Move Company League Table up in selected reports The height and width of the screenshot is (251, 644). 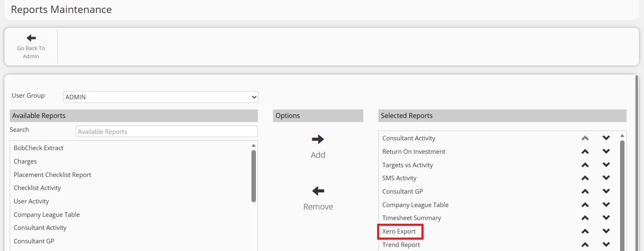click(x=585, y=205)
